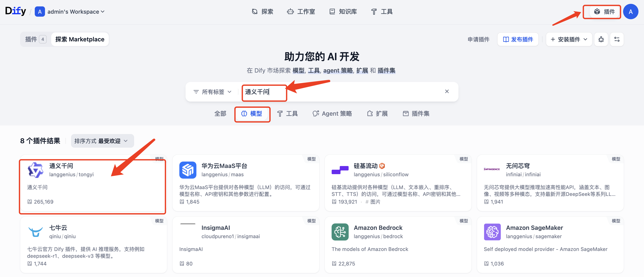Click the 扩展 link in the subtitle
The width and height of the screenshot is (644, 277).
pyautogui.click(x=362, y=71)
